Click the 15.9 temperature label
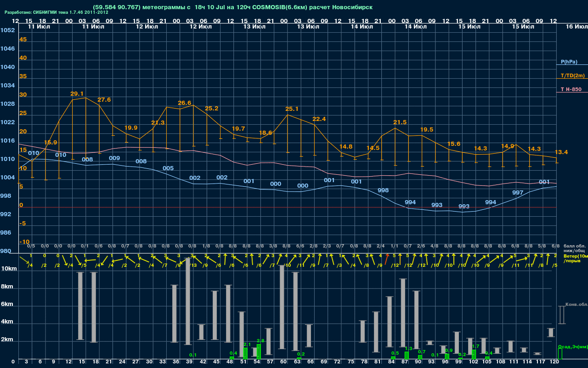Viewport: 588px width, 368px height. coord(51,143)
